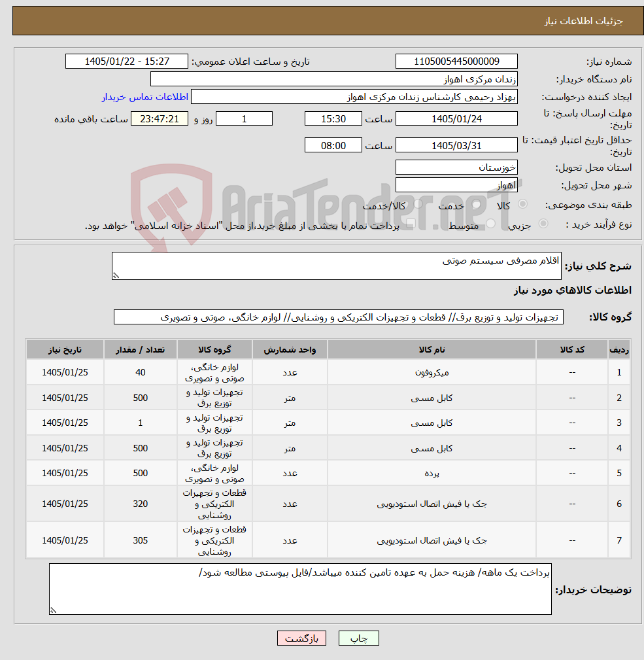This screenshot has width=644, height=660.
Task: Click the quantity 40 in row 1
Action: click(141, 372)
